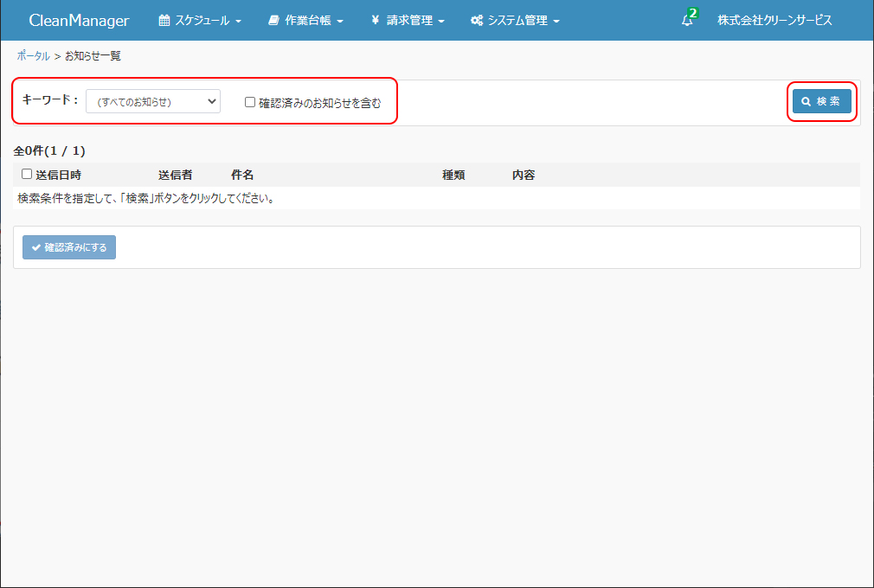The image size is (874, 588).
Task: Click the 株式会社クリーンサービス account name
Action: [774, 21]
